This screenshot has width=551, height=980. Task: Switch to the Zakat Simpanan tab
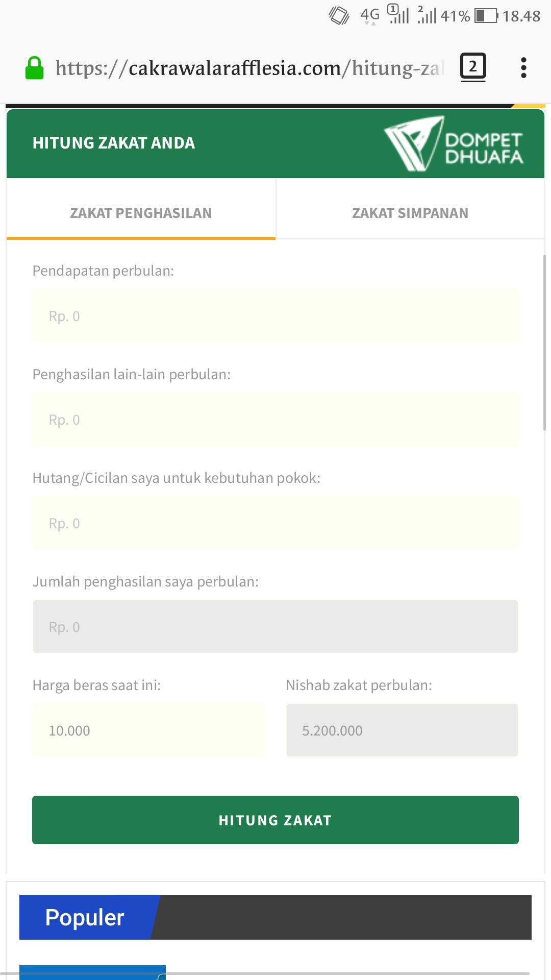tap(410, 213)
